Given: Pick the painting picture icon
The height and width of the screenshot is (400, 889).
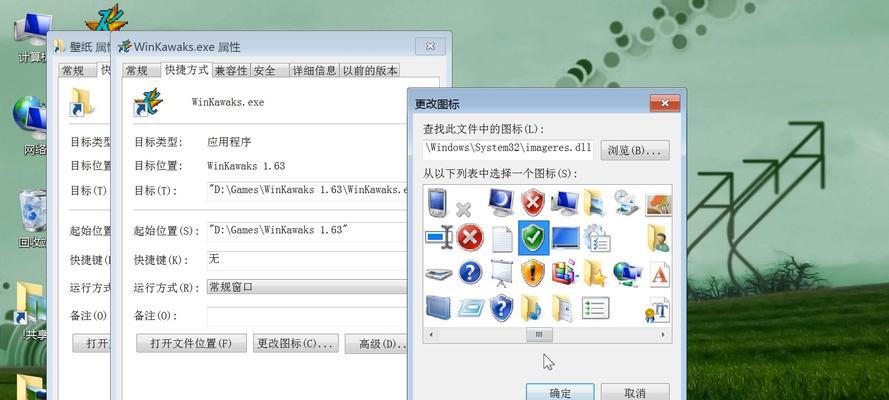Looking at the screenshot, I should point(659,204).
